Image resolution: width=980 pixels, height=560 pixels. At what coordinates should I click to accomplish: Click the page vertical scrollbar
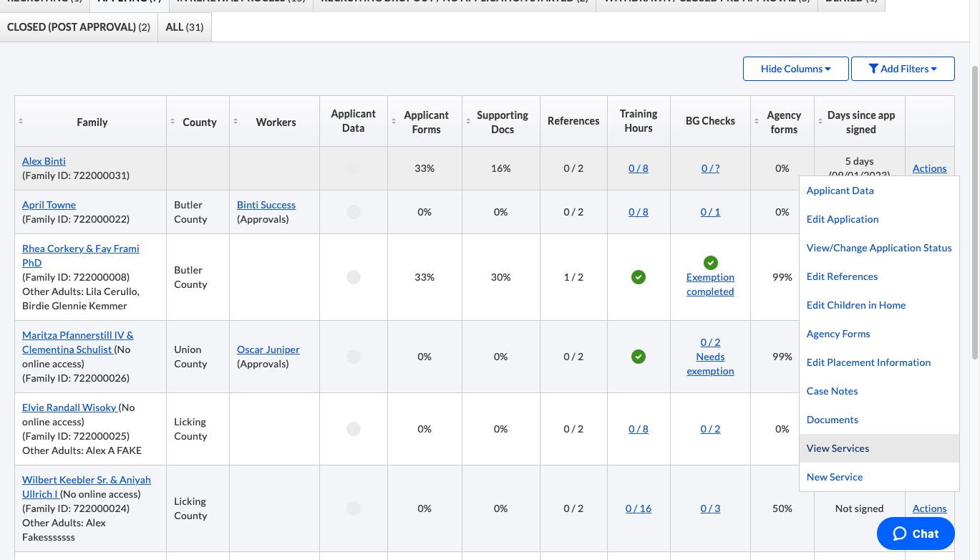(x=975, y=211)
